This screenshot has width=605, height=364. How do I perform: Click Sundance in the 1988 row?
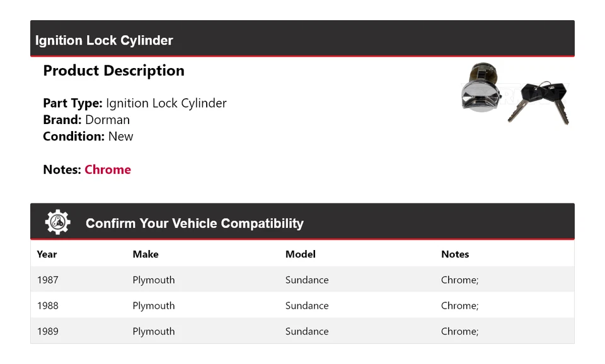pyautogui.click(x=307, y=306)
